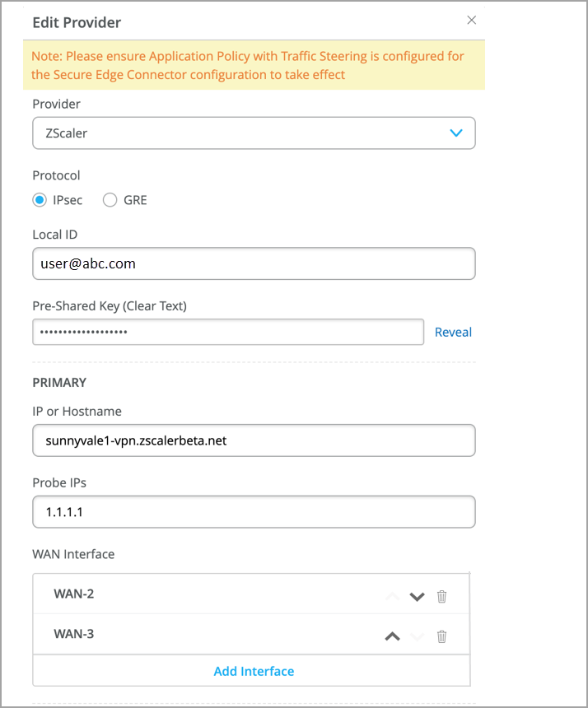Move WAN-3 interface up
The image size is (588, 708).
click(393, 636)
